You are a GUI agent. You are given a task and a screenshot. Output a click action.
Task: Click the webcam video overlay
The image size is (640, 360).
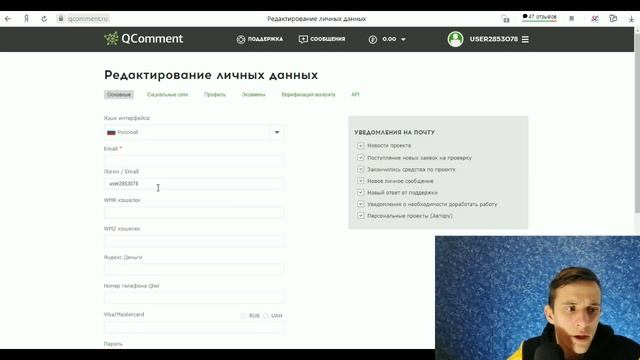pos(537,298)
